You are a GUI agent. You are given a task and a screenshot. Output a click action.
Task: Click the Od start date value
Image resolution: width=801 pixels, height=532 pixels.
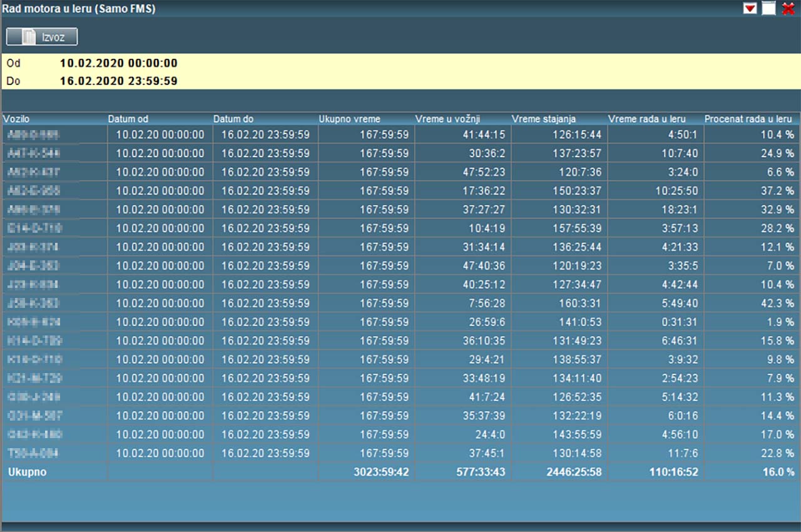coord(119,63)
